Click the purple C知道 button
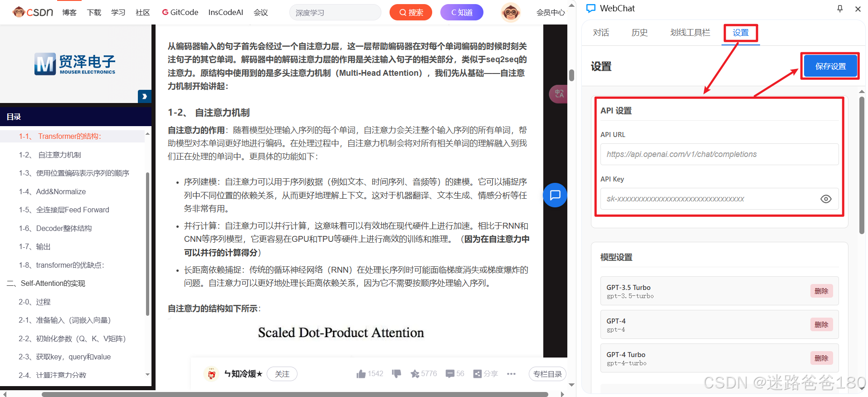This screenshot has width=868, height=397. point(462,13)
